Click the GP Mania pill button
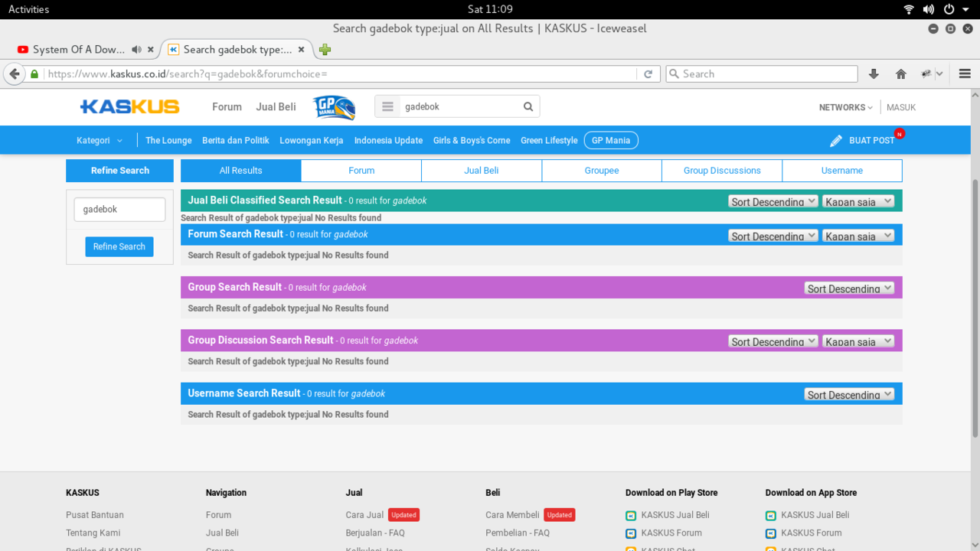 (611, 141)
